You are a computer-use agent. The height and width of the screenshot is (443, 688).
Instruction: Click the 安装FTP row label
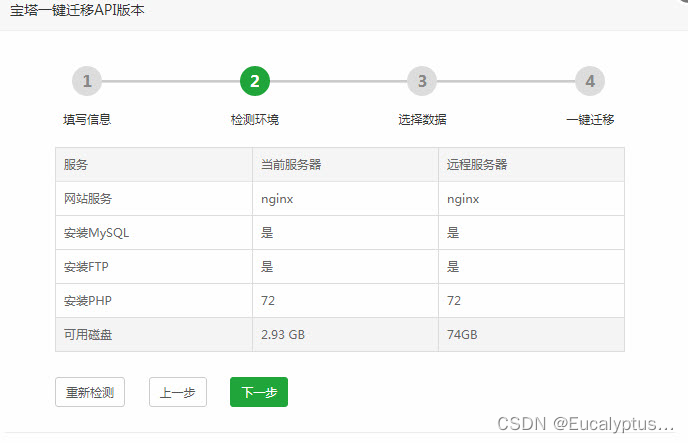pos(88,267)
